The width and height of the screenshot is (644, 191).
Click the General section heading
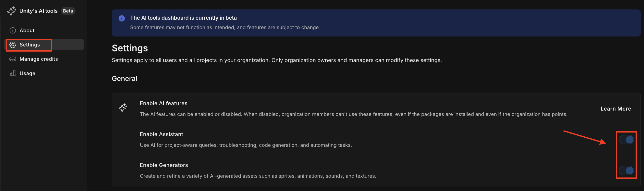(x=125, y=79)
